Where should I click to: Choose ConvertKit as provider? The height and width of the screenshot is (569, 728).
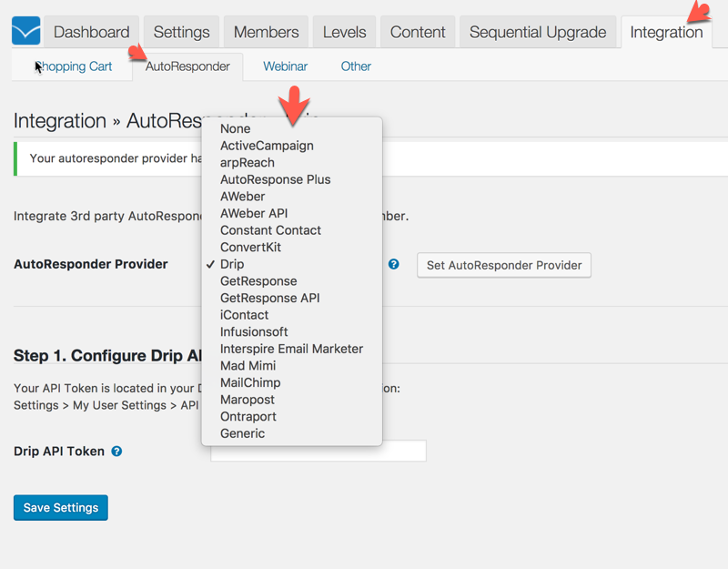(x=291, y=247)
